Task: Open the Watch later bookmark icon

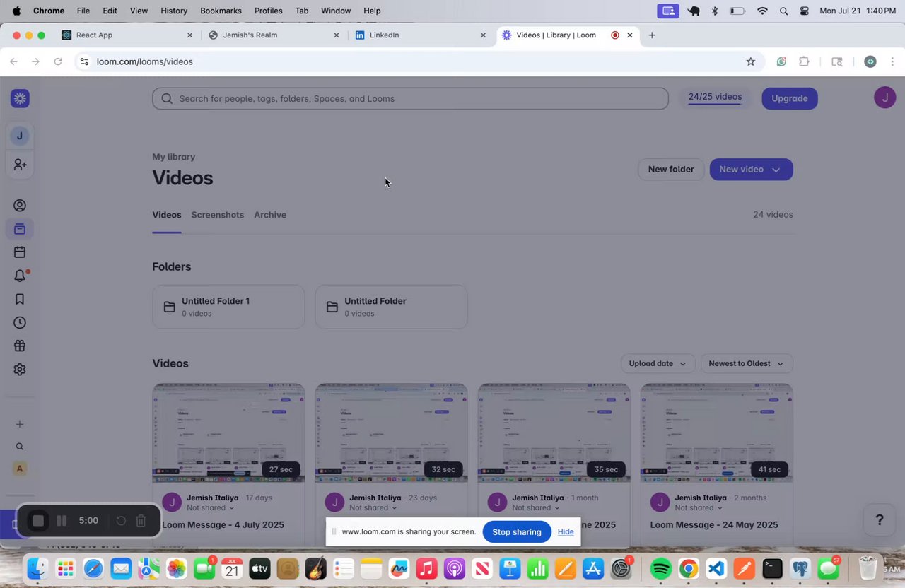Action: (x=20, y=299)
